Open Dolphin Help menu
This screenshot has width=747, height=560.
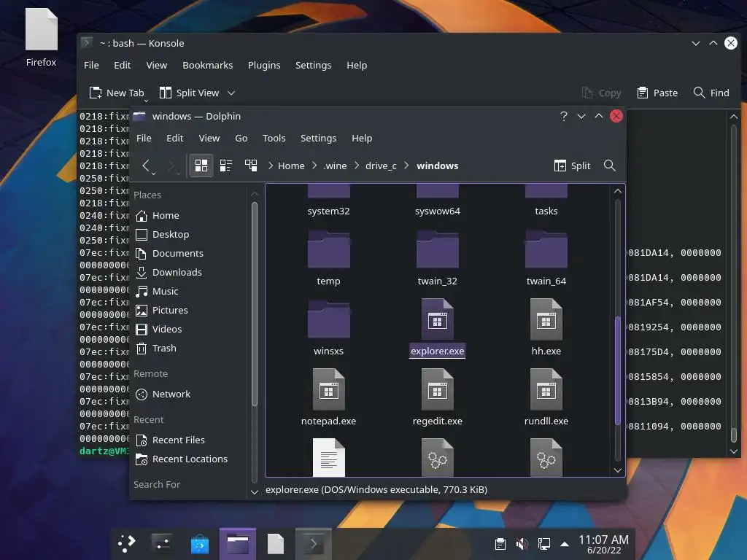click(362, 138)
